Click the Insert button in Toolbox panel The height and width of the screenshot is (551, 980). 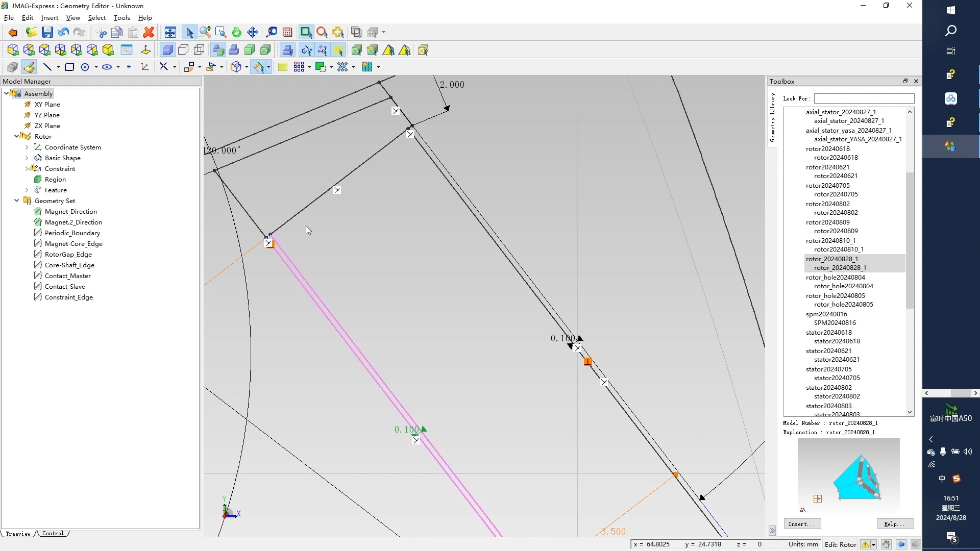click(x=803, y=524)
